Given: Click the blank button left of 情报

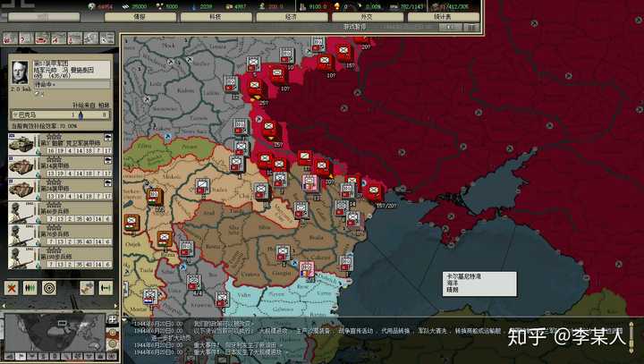Looking at the screenshot, I should pos(44,17).
